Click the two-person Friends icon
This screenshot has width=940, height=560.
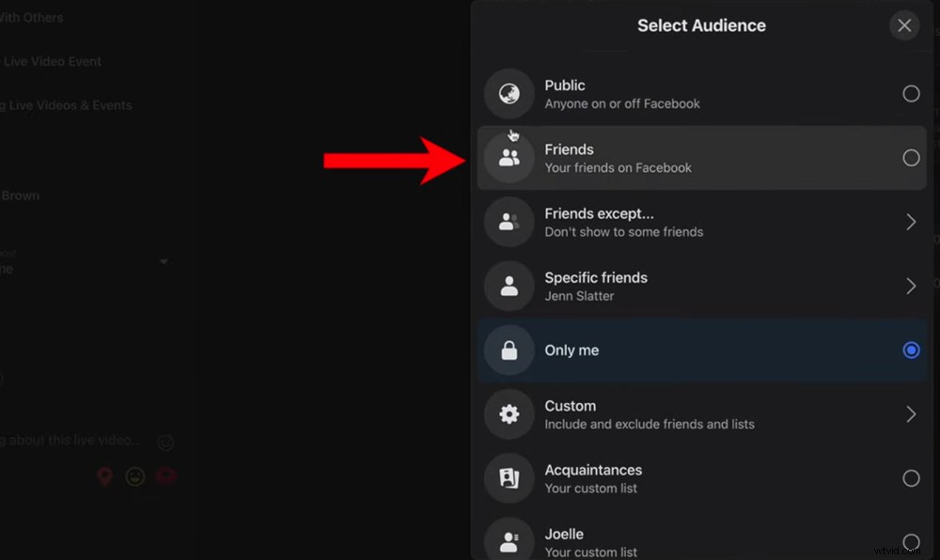click(x=508, y=157)
